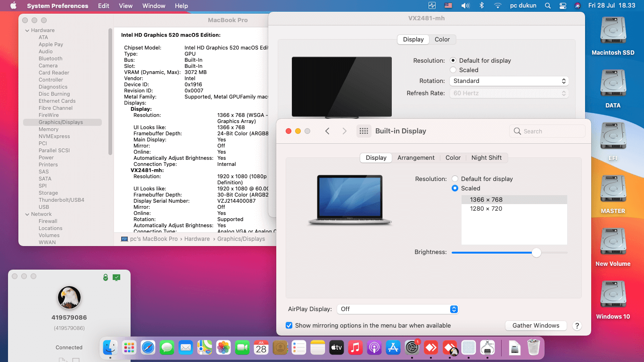Open the Bluetooth menu bar icon

pyautogui.click(x=481, y=6)
